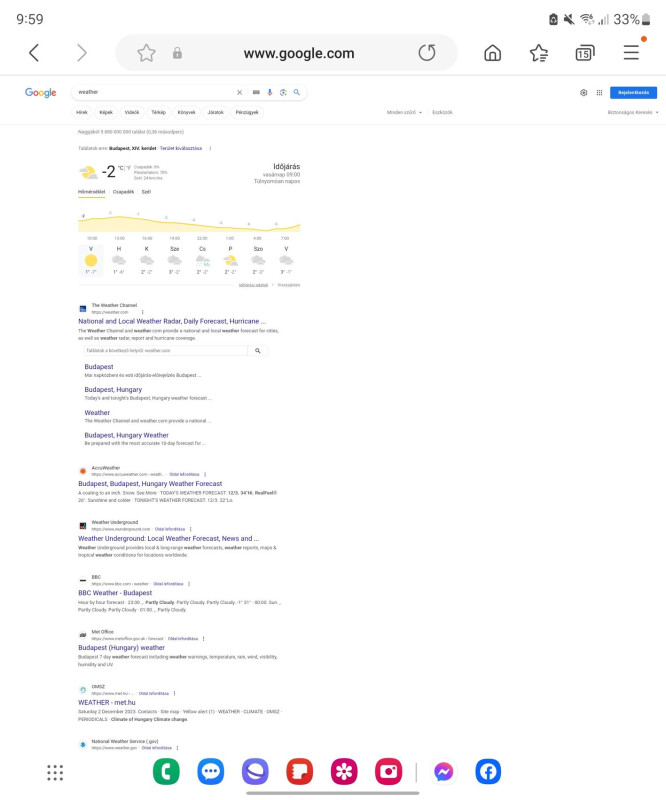The height and width of the screenshot is (800, 666).
Task: Clear the weather search query
Action: pyautogui.click(x=239, y=92)
